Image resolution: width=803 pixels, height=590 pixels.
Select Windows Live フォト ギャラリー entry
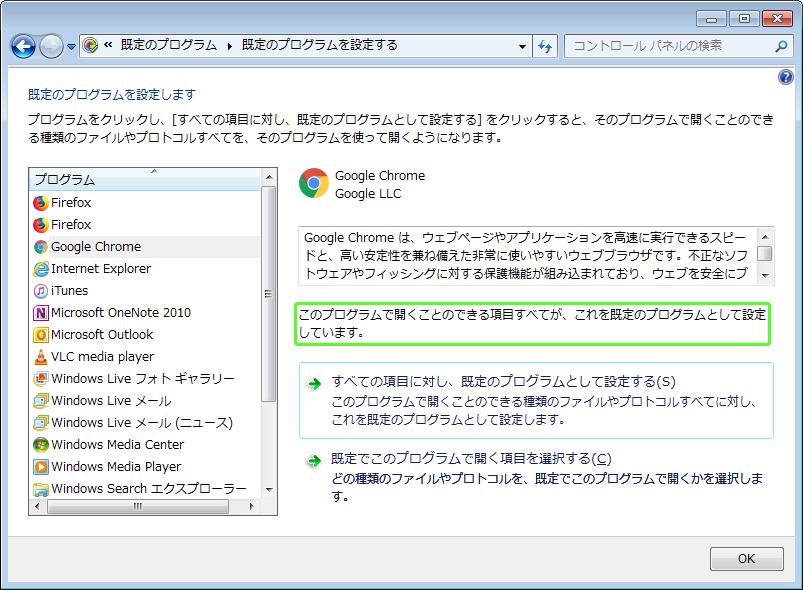click(143, 378)
